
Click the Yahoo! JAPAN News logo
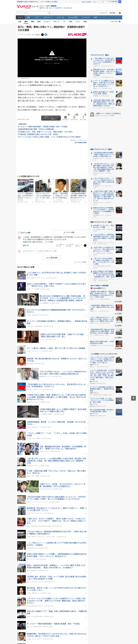point(27,7)
